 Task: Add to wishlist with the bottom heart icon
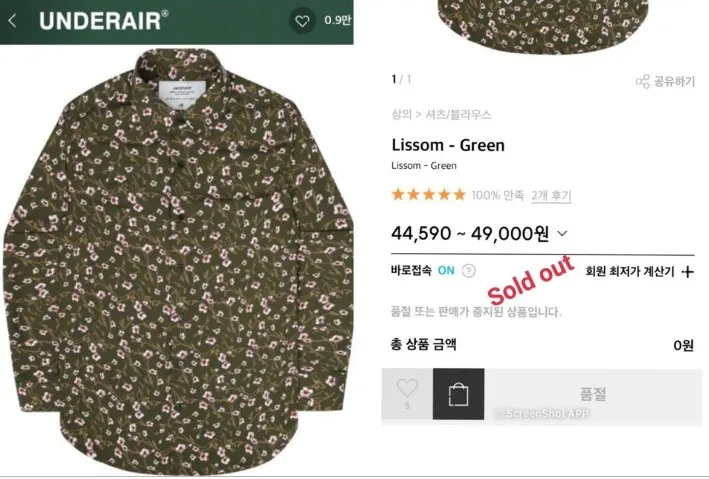point(407,388)
